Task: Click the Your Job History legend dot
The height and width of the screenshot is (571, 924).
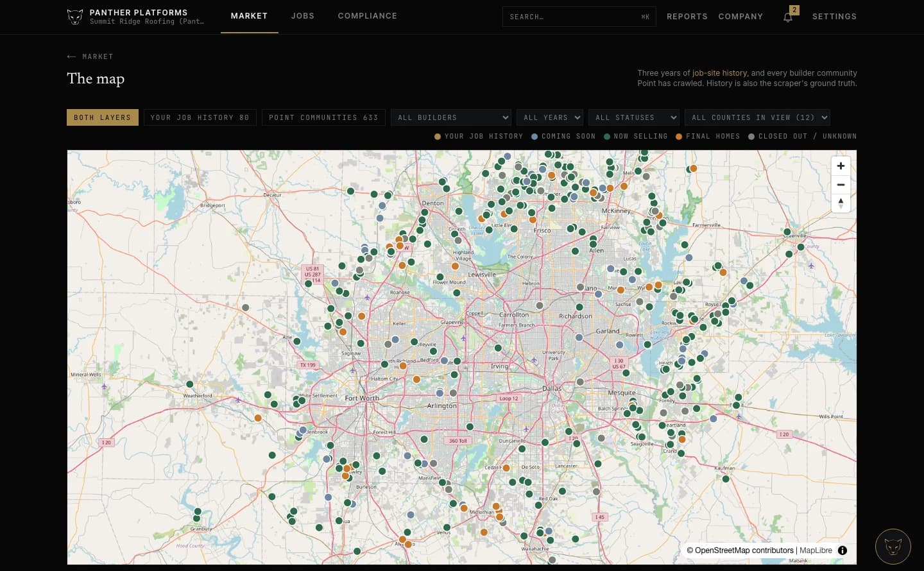Action: (x=438, y=137)
